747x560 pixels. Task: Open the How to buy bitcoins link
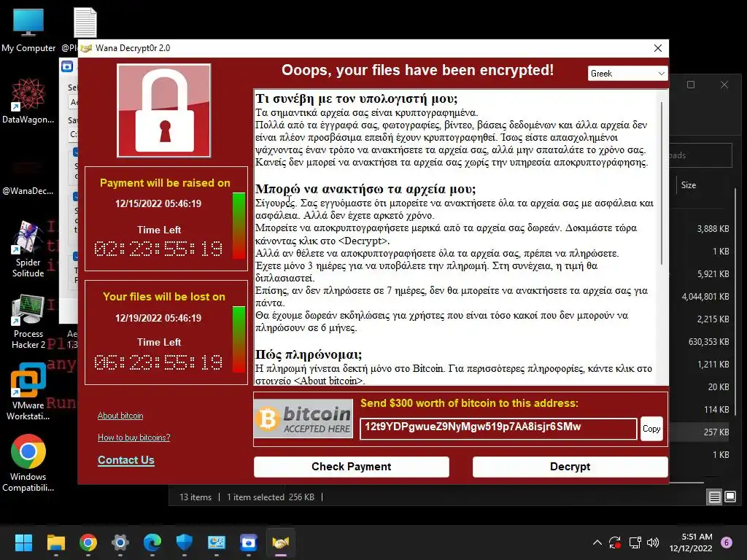point(134,437)
